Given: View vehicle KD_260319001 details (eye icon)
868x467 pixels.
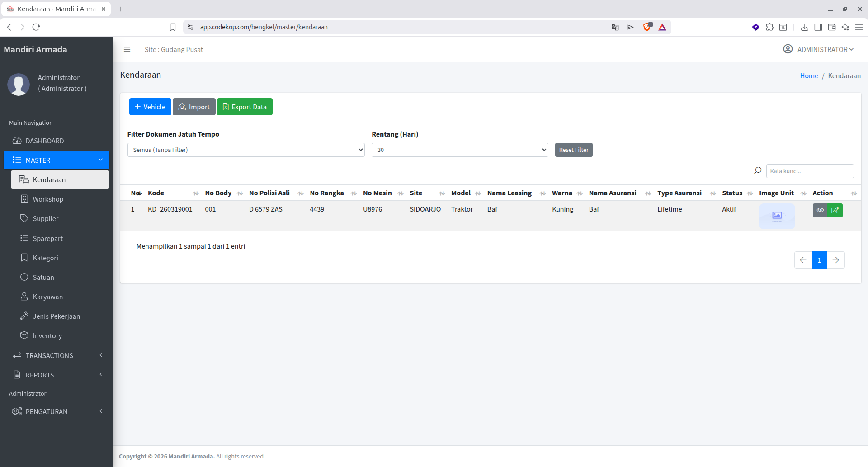Looking at the screenshot, I should coord(820,210).
